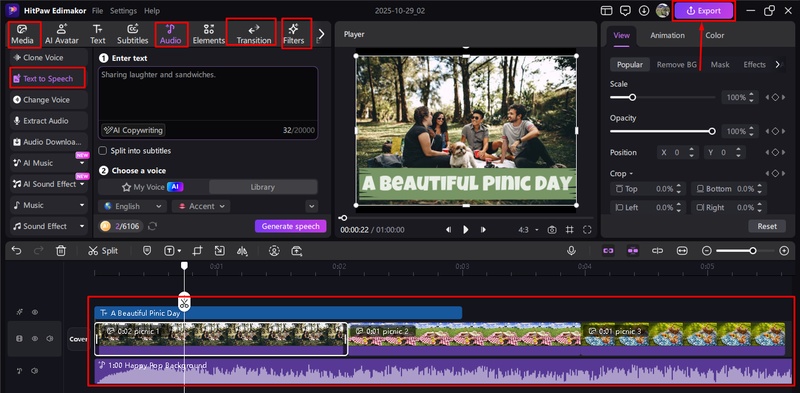Screen dimensions: 800x393
Task: Show more top toolbar tabs with right chevron
Action: coord(321,34)
